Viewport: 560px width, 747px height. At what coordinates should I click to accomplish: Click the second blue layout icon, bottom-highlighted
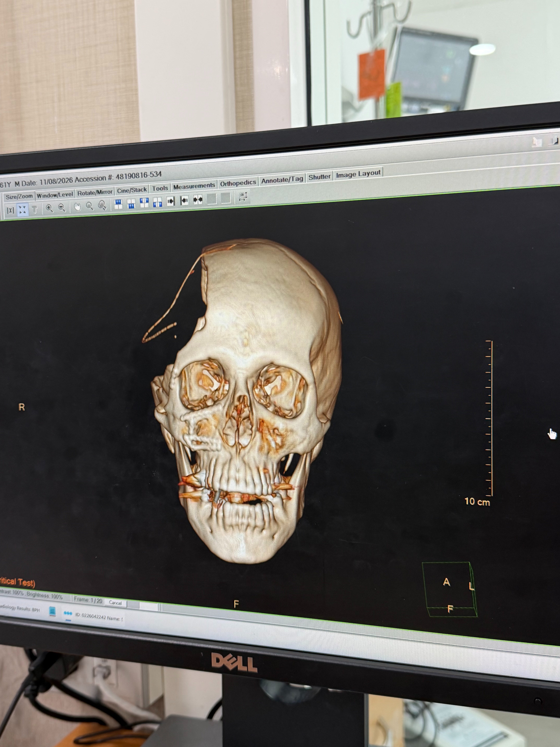(131, 203)
